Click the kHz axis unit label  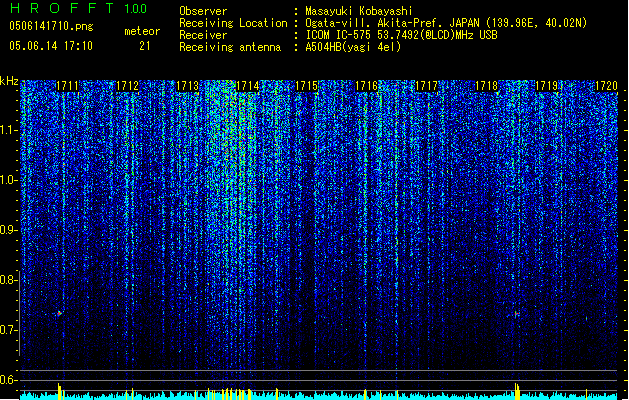tap(9, 81)
